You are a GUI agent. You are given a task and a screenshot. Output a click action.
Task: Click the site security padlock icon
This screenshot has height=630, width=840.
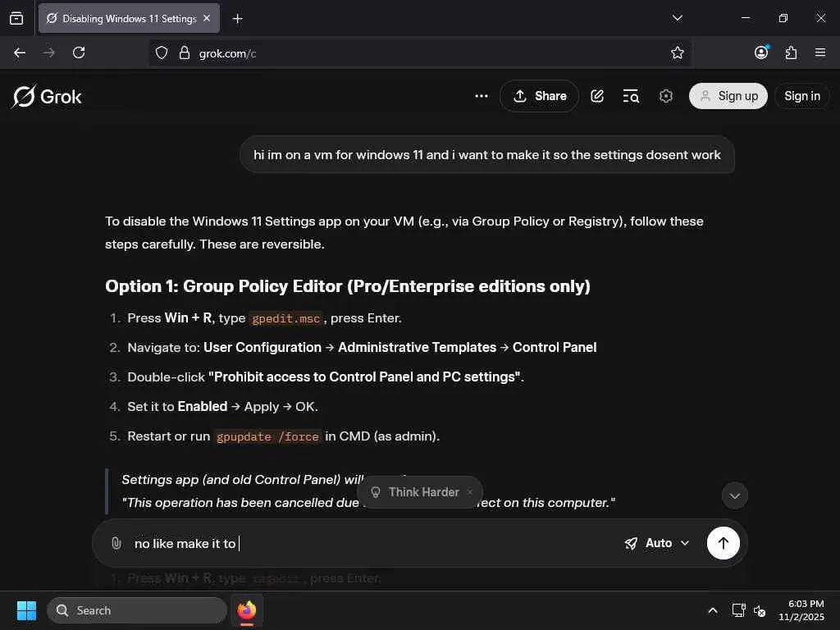185,52
